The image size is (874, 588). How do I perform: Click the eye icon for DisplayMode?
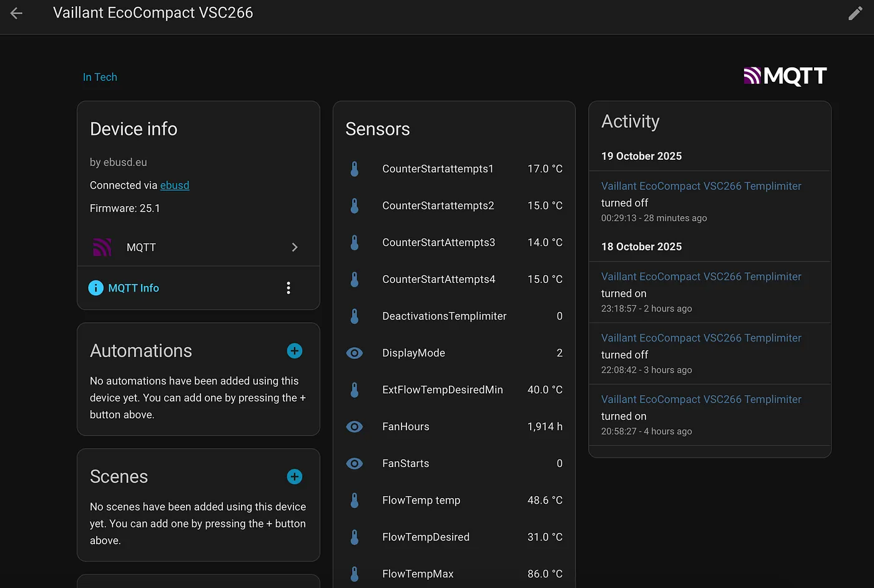[x=355, y=353]
